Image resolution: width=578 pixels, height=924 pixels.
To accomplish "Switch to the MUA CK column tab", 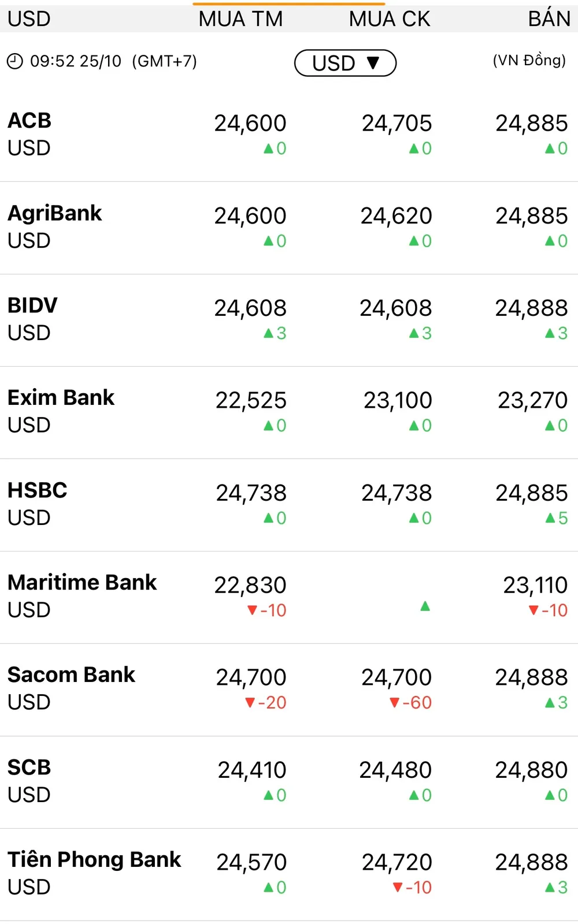I will coord(389,18).
